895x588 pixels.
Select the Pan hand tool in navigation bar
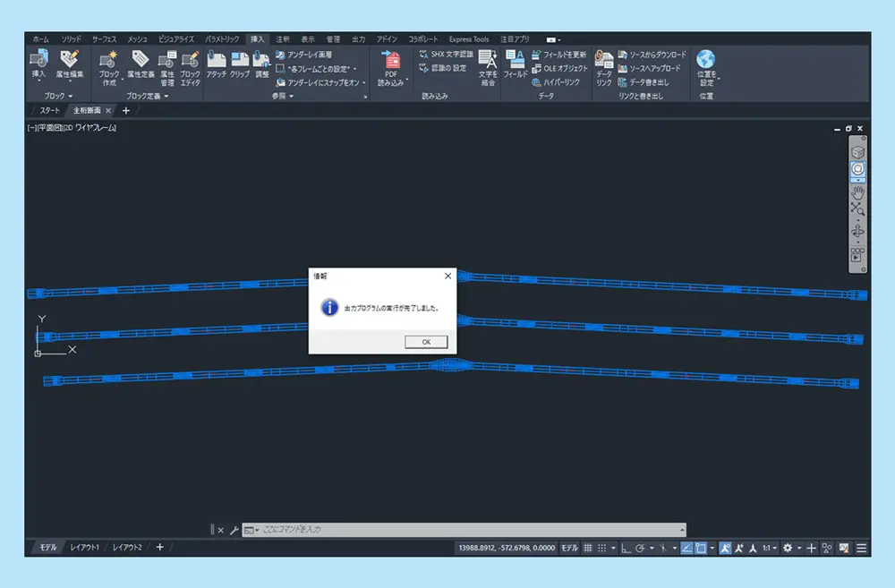coord(857,193)
